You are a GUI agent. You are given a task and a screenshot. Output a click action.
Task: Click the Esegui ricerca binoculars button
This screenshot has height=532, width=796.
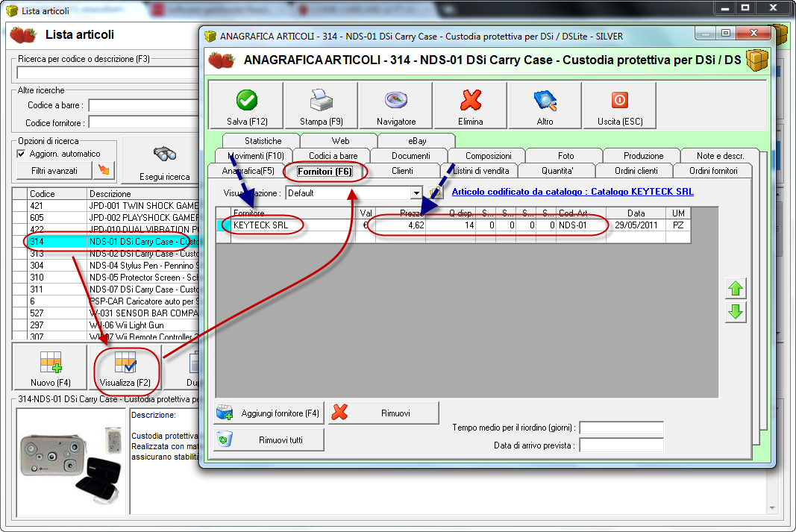[x=164, y=161]
